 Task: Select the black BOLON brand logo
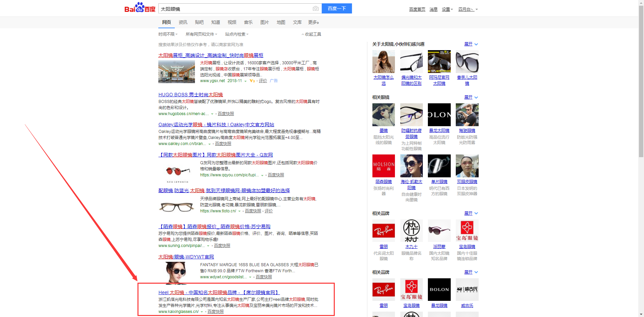click(x=439, y=289)
